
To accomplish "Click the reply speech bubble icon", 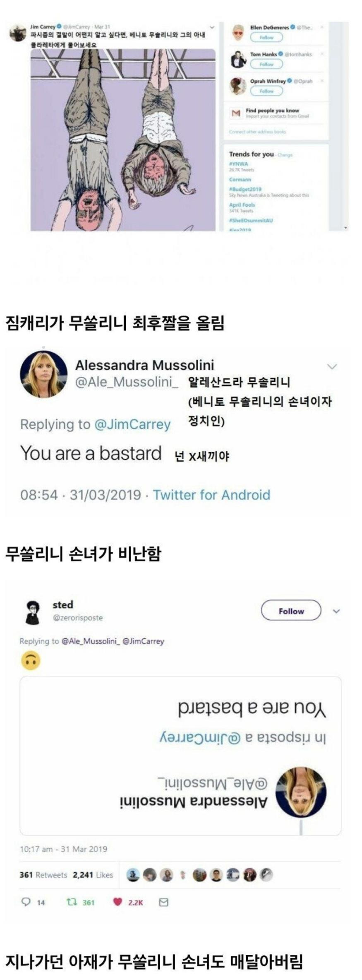I will pyautogui.click(x=26, y=902).
